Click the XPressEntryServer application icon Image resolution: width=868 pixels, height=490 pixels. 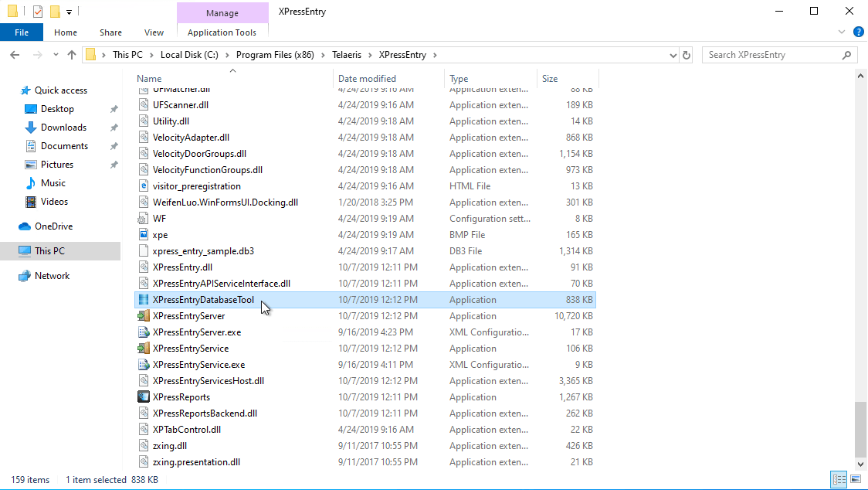(x=144, y=316)
